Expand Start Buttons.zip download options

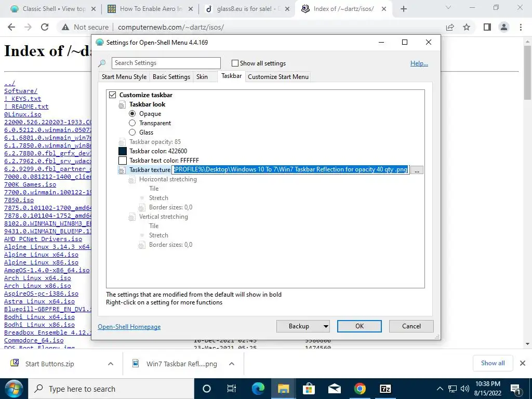[x=110, y=364]
